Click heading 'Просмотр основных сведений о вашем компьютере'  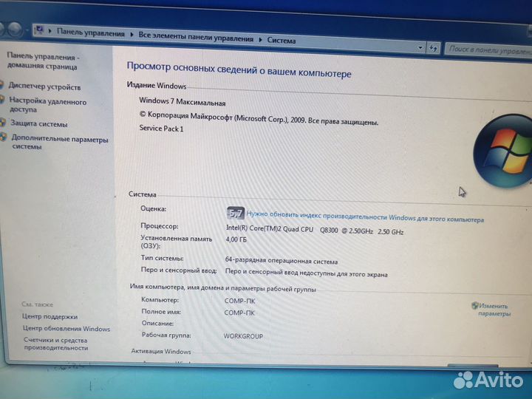(239, 69)
